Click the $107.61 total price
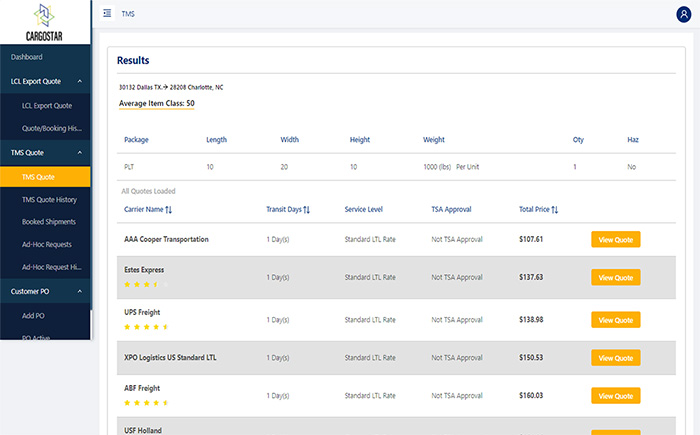This screenshot has width=700, height=435. coord(531,239)
